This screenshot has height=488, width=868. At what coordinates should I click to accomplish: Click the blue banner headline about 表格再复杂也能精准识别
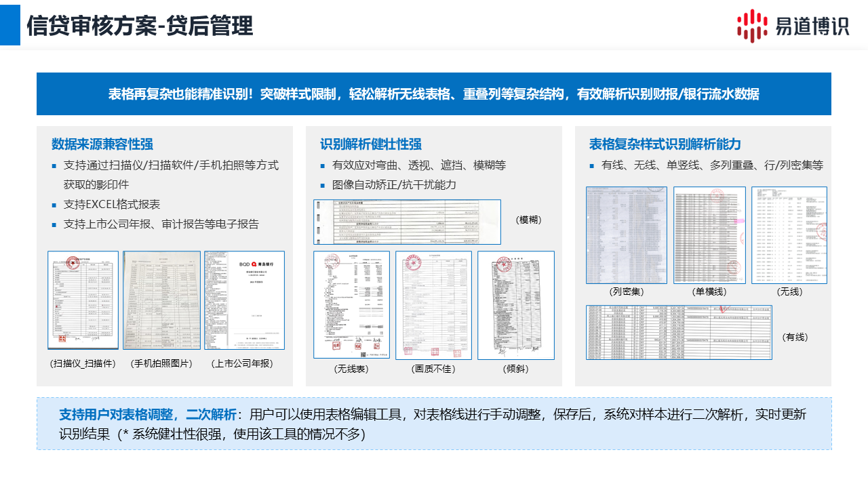coord(433,94)
